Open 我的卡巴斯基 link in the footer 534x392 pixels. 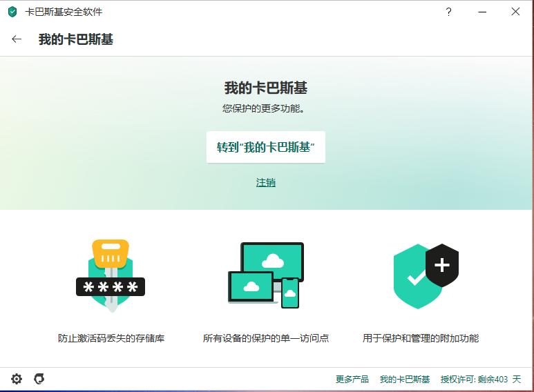pyautogui.click(x=405, y=379)
